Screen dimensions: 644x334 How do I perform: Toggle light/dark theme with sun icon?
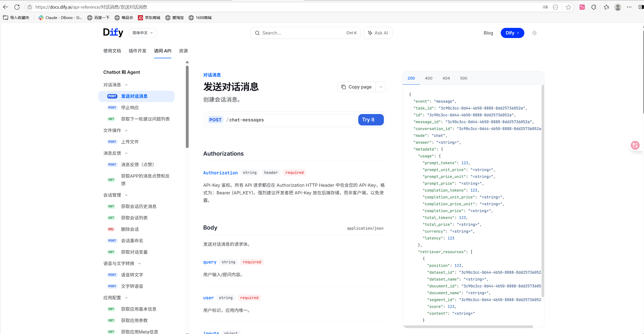pyautogui.click(x=534, y=33)
